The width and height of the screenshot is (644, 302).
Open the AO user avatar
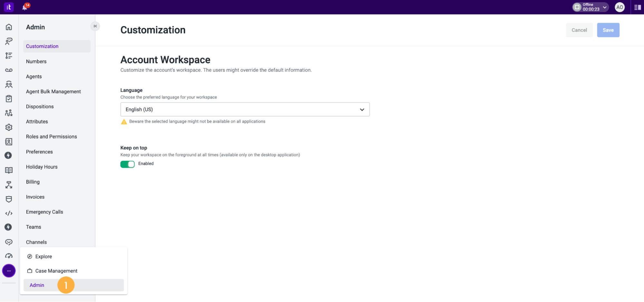coord(619,7)
